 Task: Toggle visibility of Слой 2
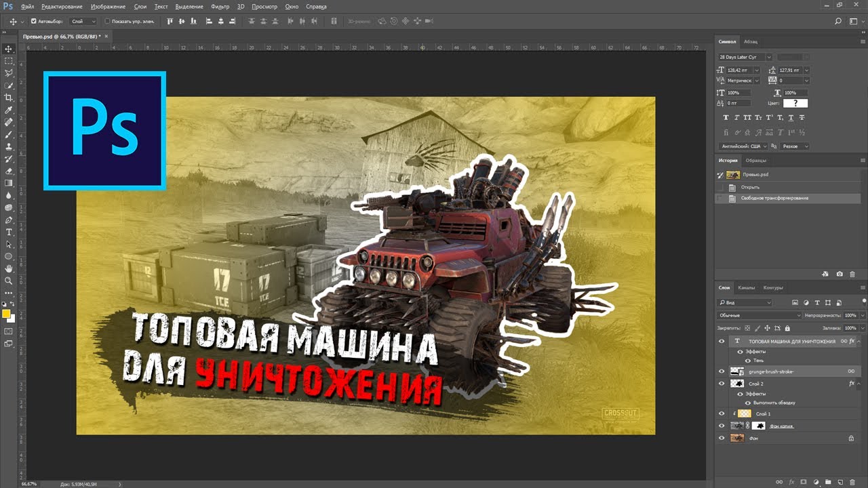click(x=722, y=384)
